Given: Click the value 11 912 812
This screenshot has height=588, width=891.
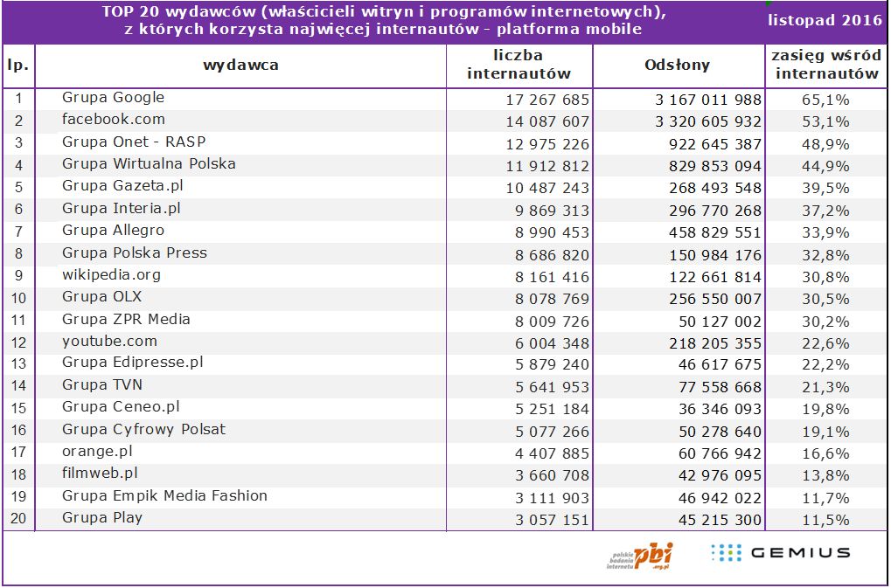Looking at the screenshot, I should click(x=547, y=167).
